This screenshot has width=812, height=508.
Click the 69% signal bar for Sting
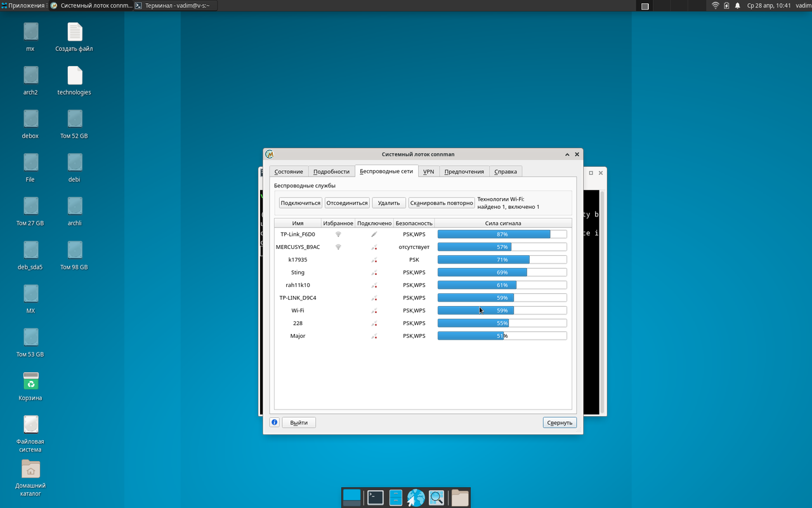coord(502,272)
